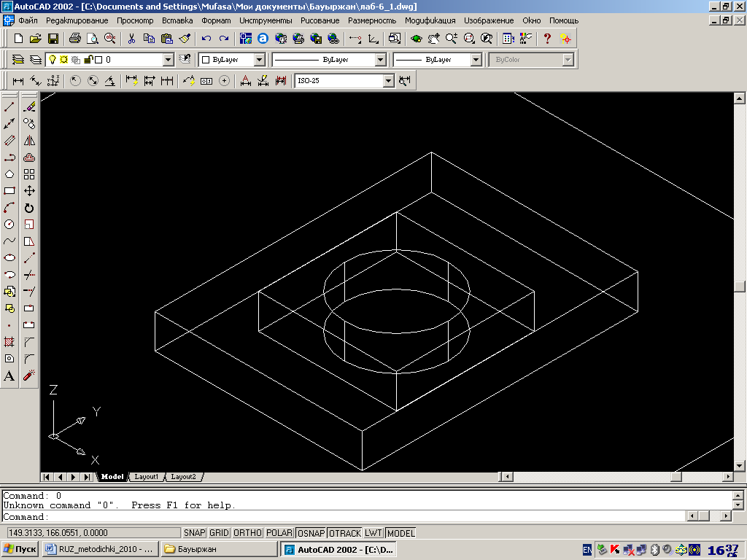Open the Help question mark icon

click(x=547, y=39)
